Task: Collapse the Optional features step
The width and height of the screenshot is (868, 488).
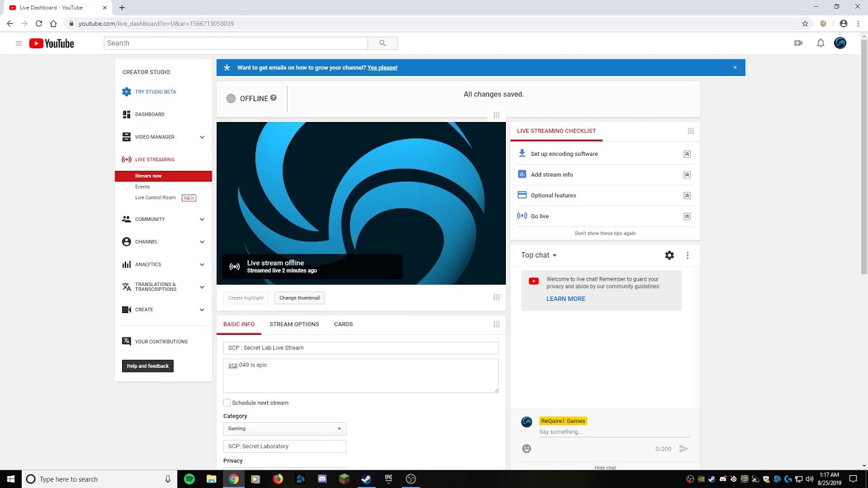Action: coord(687,196)
